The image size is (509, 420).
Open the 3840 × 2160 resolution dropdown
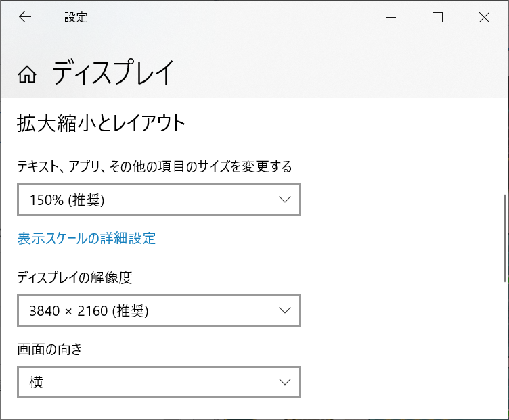tap(158, 310)
